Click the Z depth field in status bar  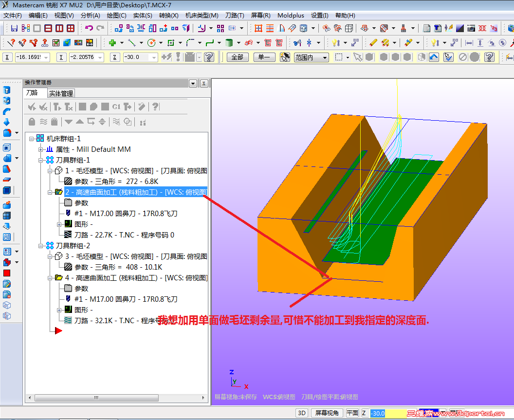click(x=388, y=414)
